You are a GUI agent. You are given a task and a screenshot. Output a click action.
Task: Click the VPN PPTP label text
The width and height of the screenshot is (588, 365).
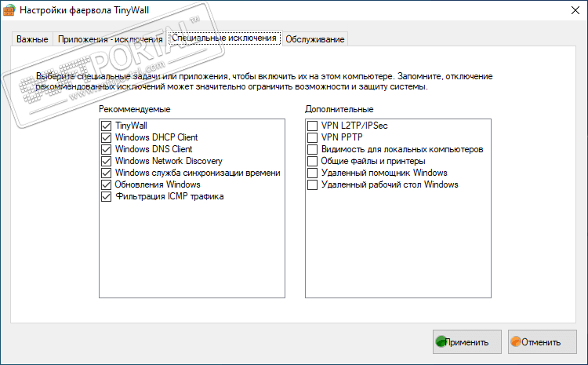[x=342, y=137]
